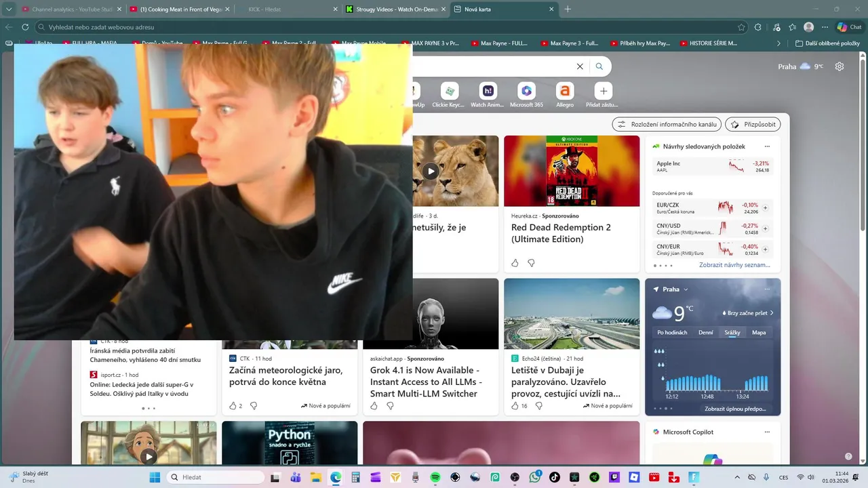Open WhatsApp from the taskbar
This screenshot has width=868, height=488.
(x=535, y=477)
